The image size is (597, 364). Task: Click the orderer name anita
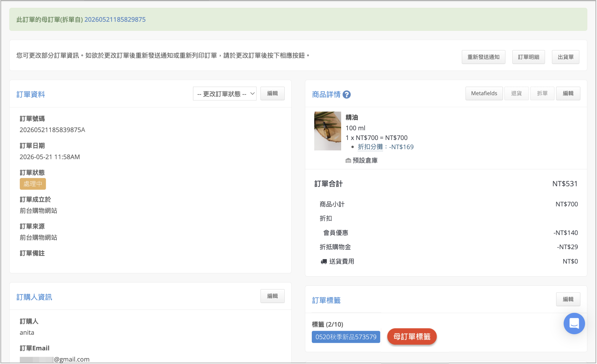(x=27, y=333)
